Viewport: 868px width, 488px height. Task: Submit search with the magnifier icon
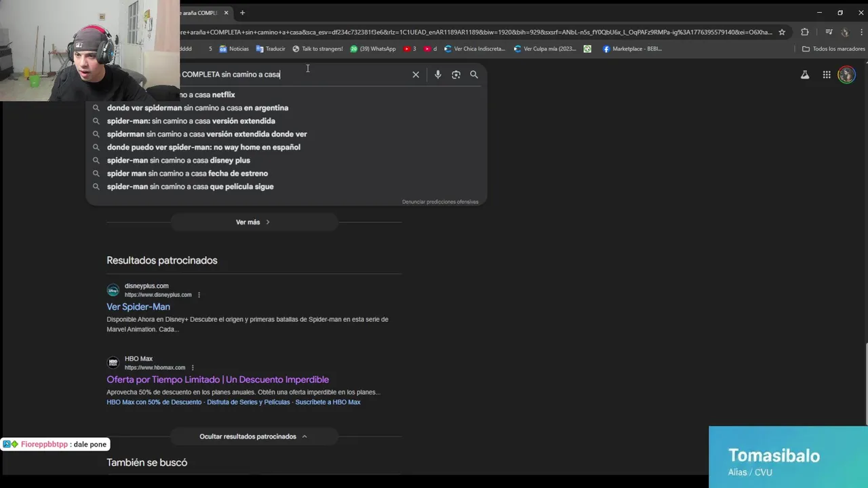[474, 75]
